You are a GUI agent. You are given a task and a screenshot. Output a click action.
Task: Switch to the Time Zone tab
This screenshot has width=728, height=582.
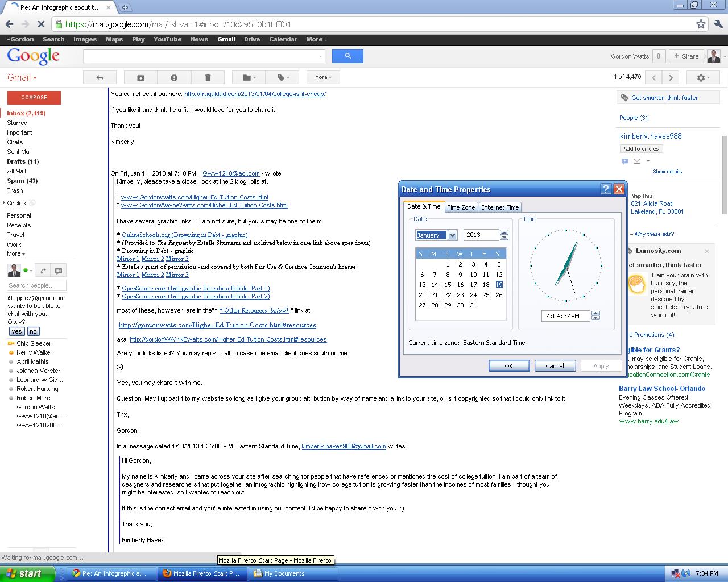[461, 207]
